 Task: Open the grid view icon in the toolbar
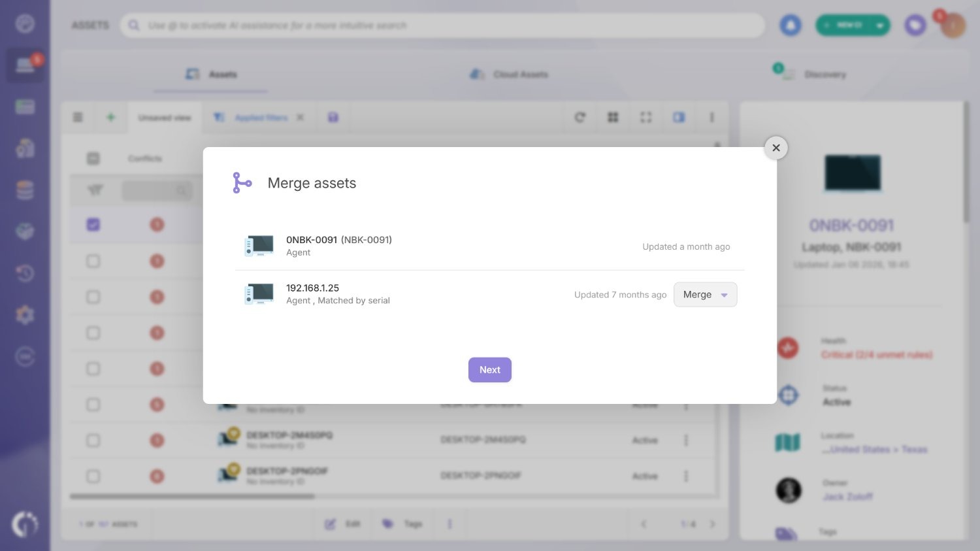(613, 117)
